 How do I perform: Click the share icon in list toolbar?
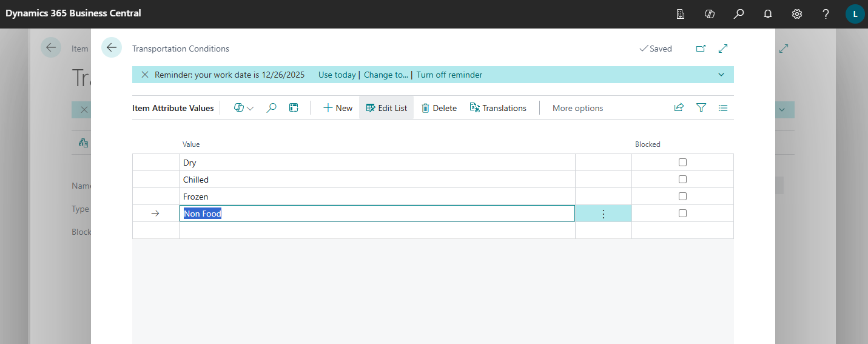click(679, 108)
